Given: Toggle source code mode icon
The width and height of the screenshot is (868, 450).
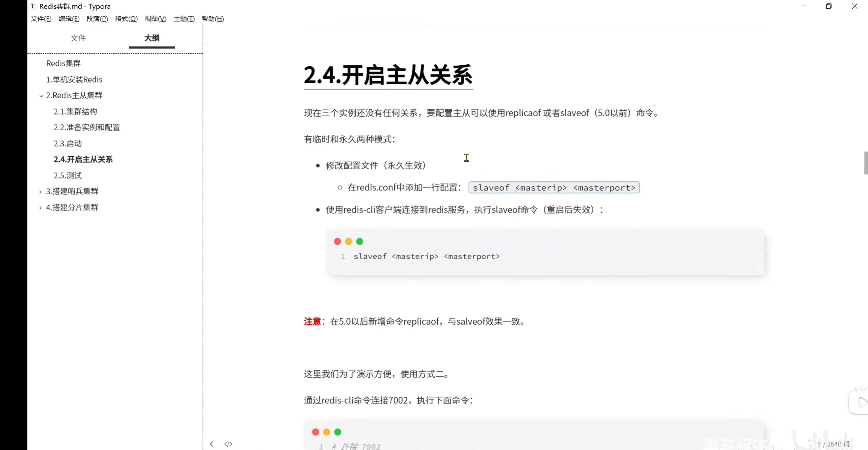Looking at the screenshot, I should point(228,444).
